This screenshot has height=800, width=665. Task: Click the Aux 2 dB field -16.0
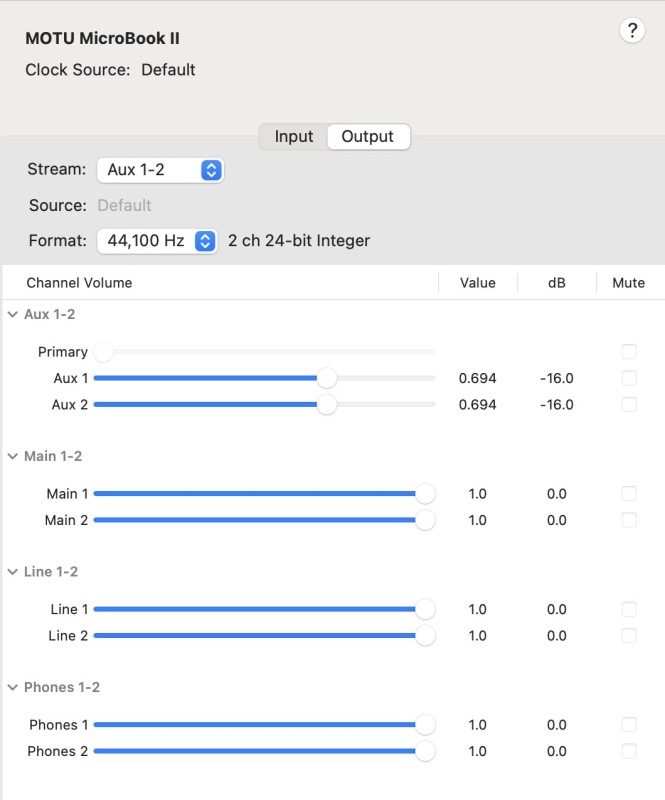(x=556, y=405)
